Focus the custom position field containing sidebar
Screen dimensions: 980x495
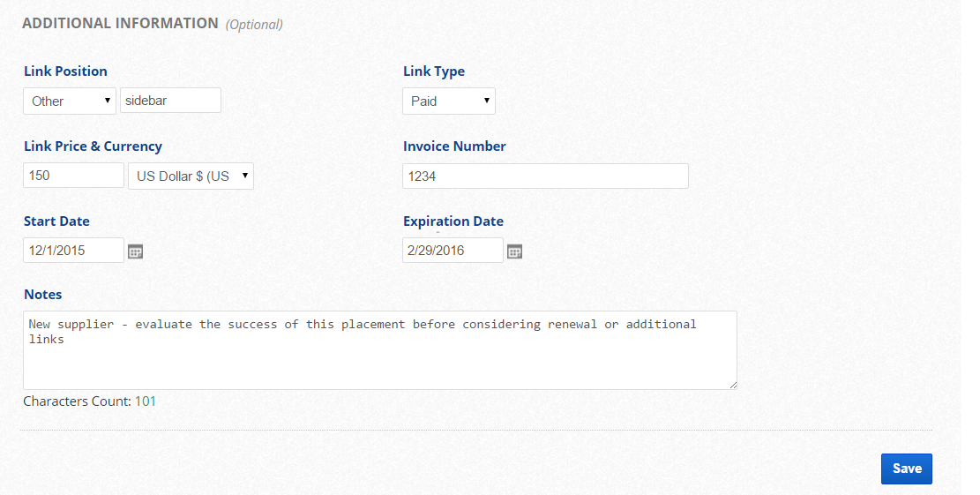170,101
